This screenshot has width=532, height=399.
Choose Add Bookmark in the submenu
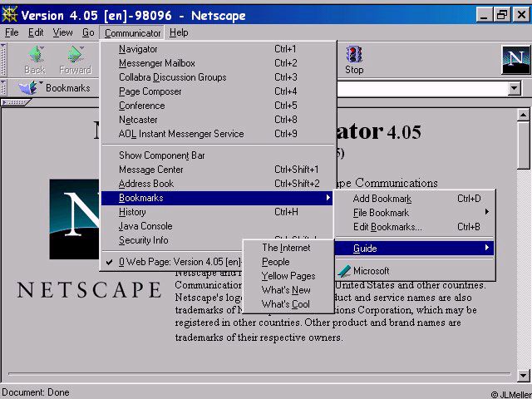click(382, 199)
